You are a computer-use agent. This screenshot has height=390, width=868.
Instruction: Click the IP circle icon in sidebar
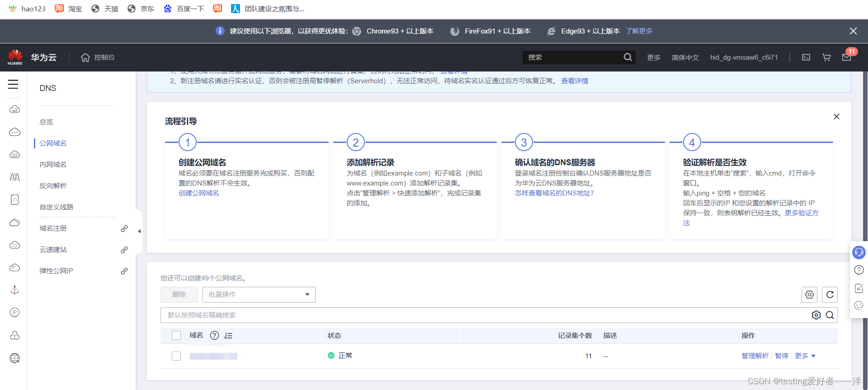pos(15,313)
